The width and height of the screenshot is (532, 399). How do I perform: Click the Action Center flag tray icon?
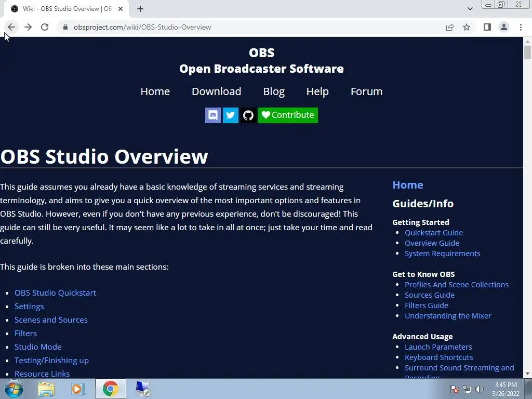455,389
